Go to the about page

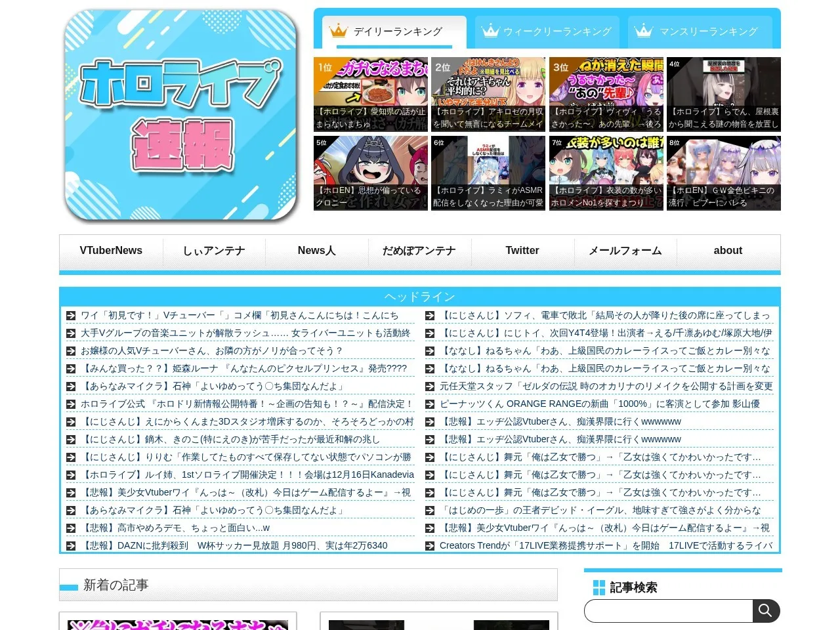[x=728, y=251]
